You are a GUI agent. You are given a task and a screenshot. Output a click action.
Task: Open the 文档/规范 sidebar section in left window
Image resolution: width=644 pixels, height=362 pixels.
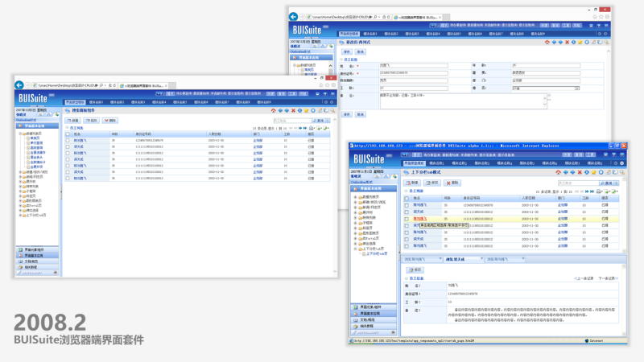pos(36,261)
